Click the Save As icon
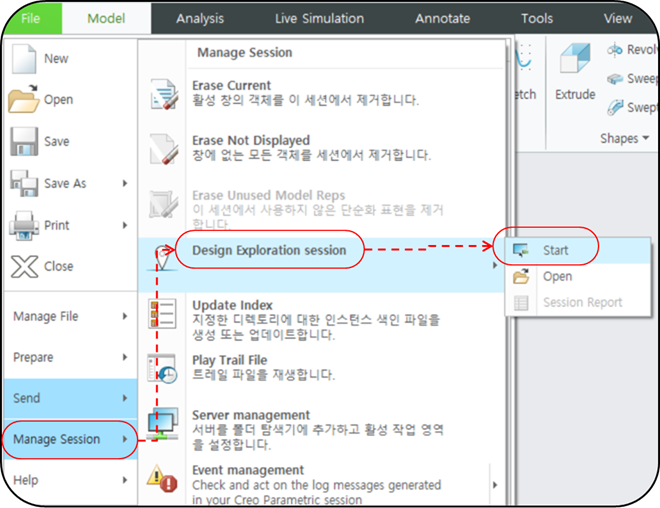 (24, 183)
